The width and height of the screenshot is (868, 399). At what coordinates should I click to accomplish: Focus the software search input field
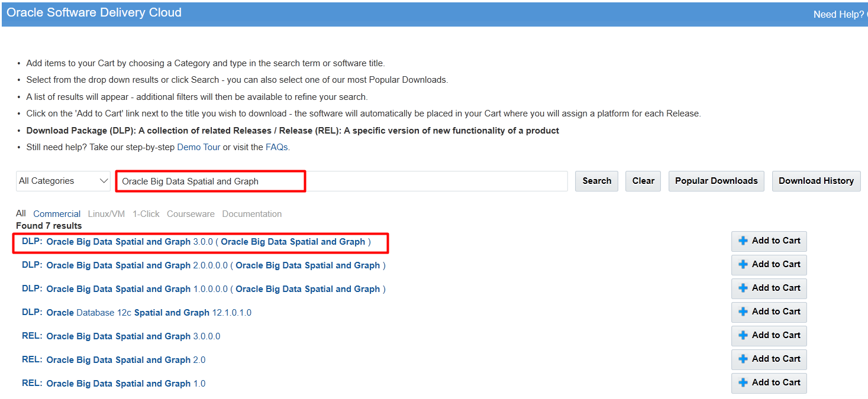click(x=342, y=181)
